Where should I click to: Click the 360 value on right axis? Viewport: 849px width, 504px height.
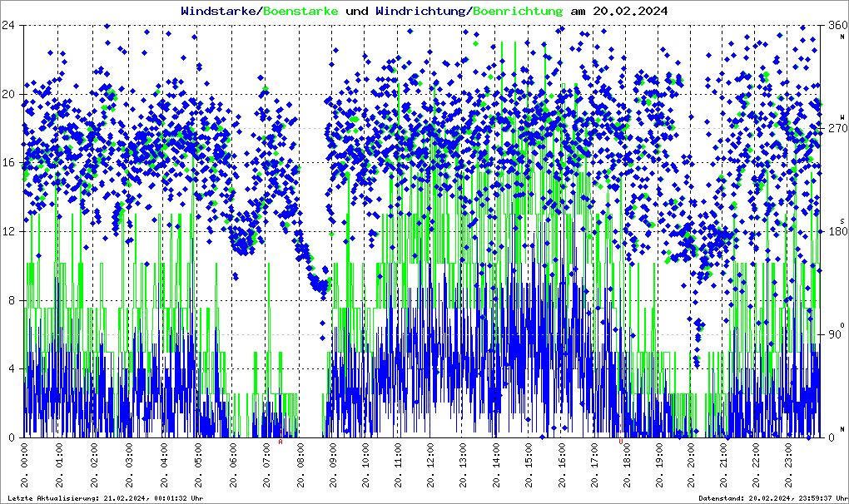click(x=835, y=25)
